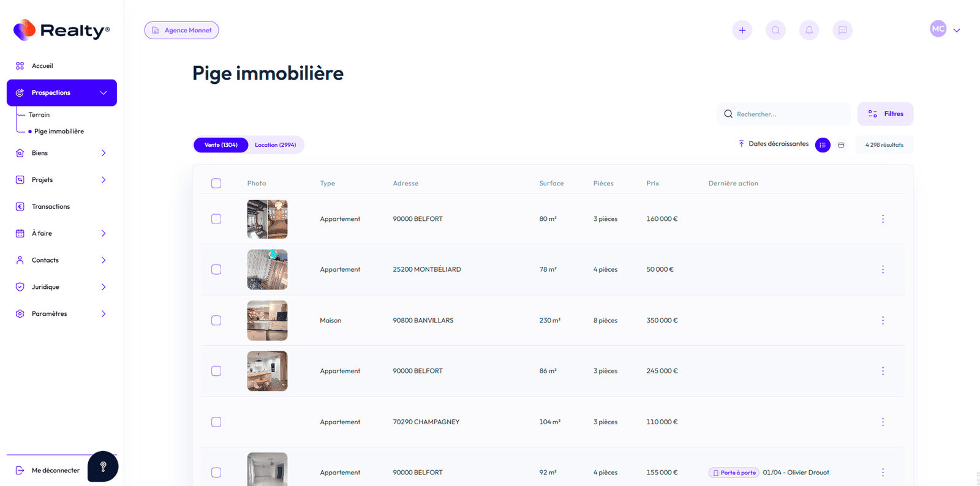Open row menu for 25200 Montbéliard listing
The width and height of the screenshot is (980, 486).
(x=883, y=269)
